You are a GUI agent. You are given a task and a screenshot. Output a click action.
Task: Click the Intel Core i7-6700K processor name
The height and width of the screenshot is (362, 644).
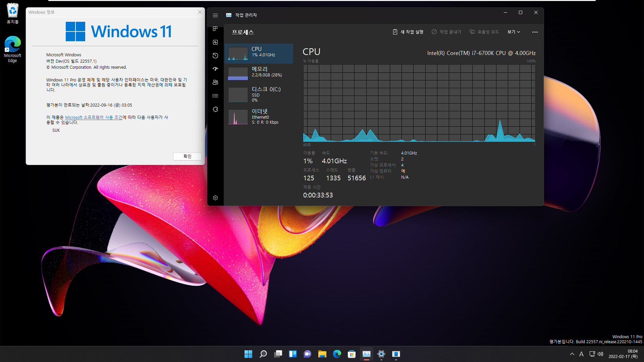tap(481, 53)
